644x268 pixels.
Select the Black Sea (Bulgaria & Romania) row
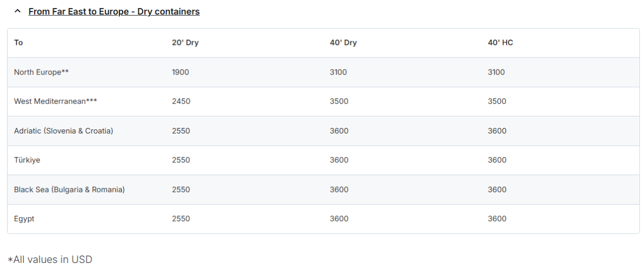69,190
